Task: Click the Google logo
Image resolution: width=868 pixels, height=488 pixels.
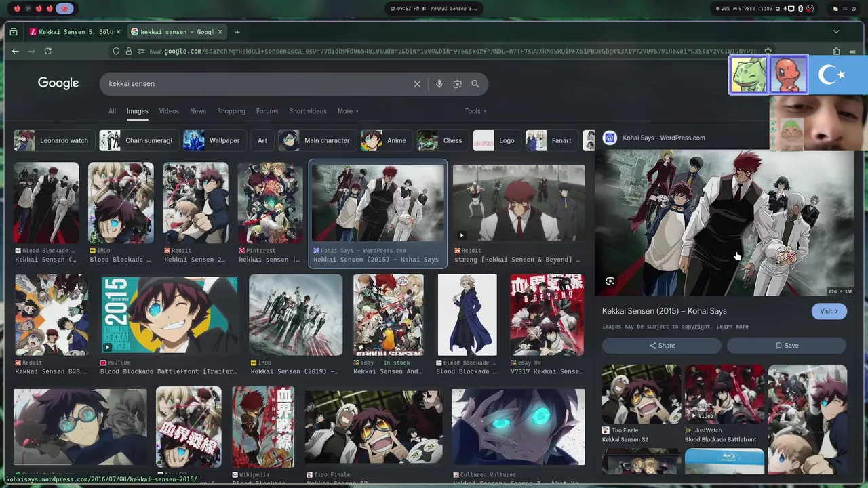Action: 58,83
